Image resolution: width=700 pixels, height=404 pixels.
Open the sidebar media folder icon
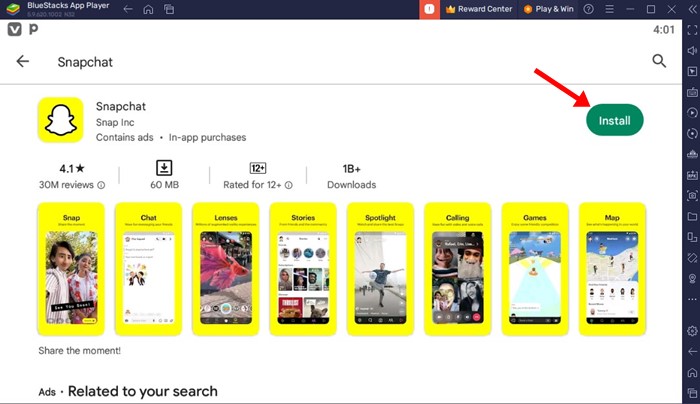pyautogui.click(x=692, y=217)
